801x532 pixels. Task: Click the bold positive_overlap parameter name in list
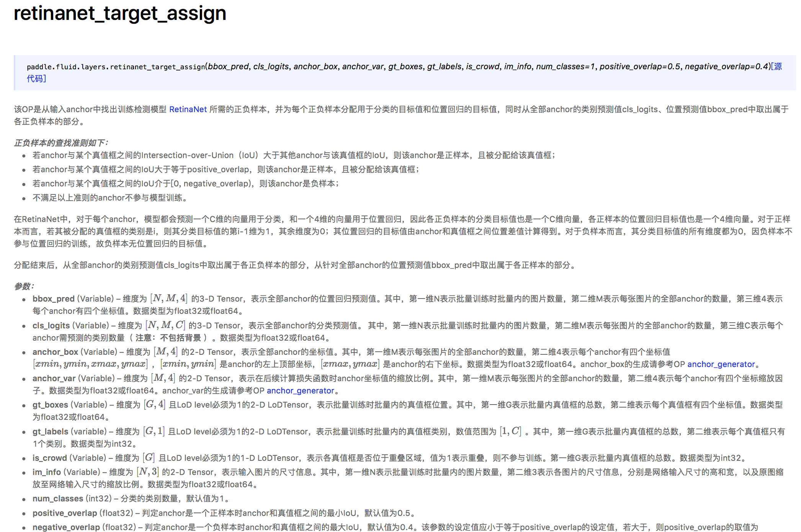pos(65,513)
